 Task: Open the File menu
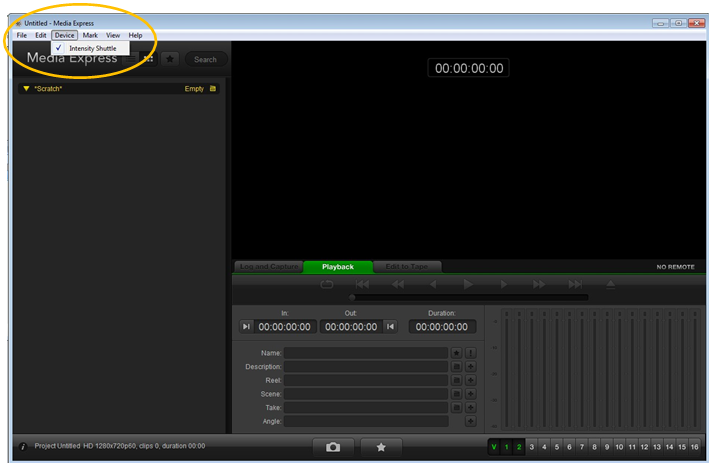click(x=22, y=35)
